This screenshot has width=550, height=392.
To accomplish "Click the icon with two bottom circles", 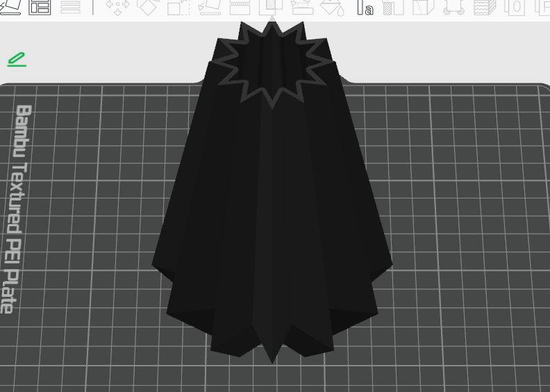I will pyautogui.click(x=454, y=7).
